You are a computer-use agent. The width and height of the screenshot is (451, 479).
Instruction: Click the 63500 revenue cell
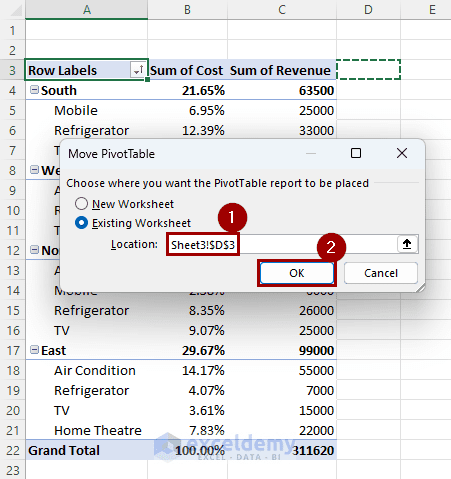coord(282,90)
